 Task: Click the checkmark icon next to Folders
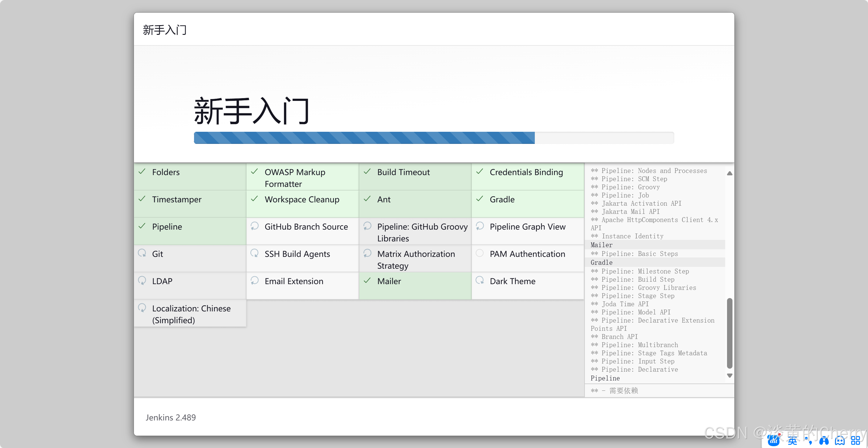coord(142,171)
